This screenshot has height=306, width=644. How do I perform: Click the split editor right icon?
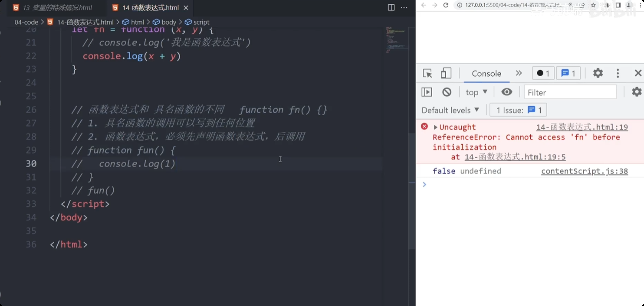tap(391, 7)
